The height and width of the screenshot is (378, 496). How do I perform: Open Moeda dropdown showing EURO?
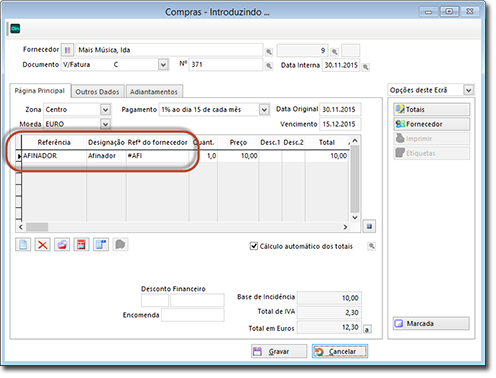pos(105,124)
